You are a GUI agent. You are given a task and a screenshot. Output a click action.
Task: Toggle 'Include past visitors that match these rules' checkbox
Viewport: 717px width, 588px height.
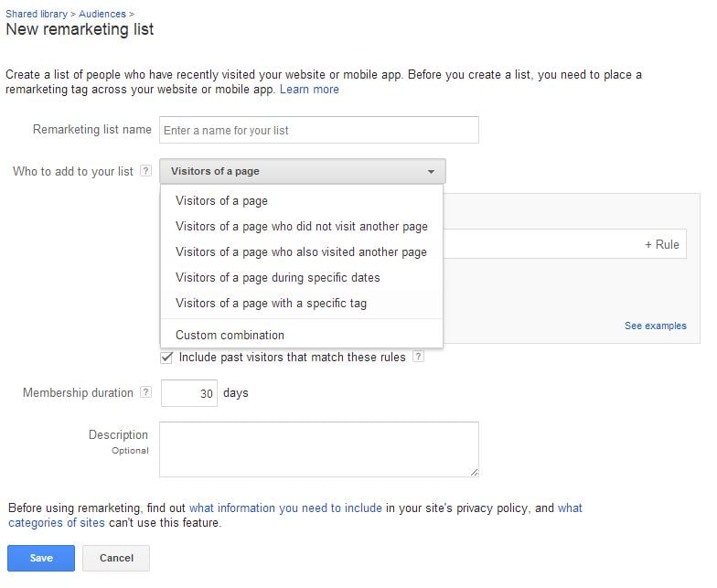click(166, 358)
